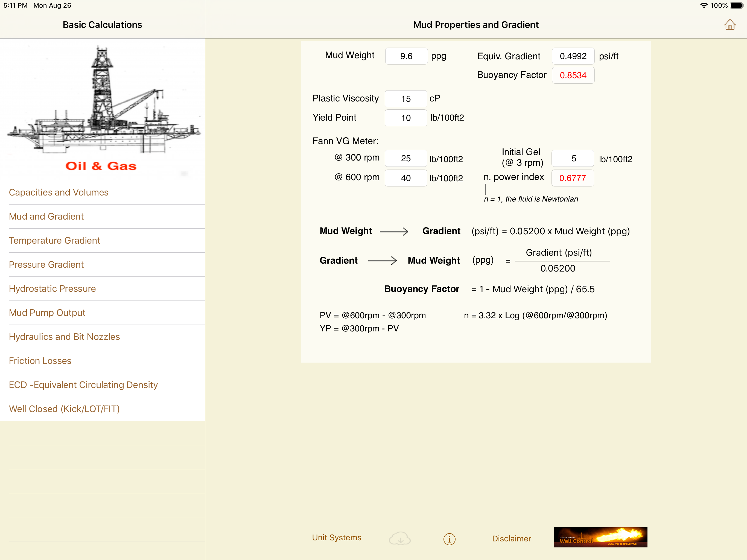Open Temperature Gradient section
Screen dimensions: 747x560
click(x=54, y=240)
